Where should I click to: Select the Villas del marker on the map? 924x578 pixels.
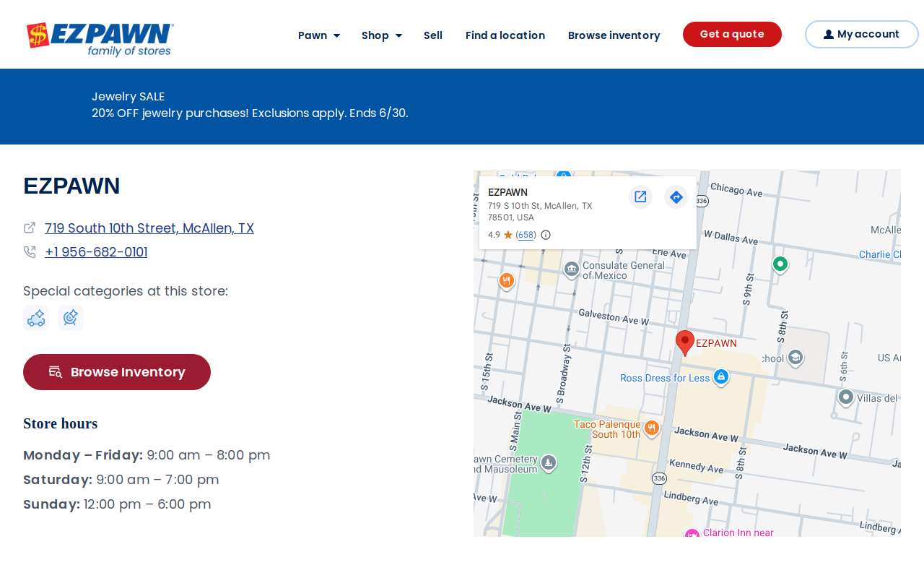(846, 397)
